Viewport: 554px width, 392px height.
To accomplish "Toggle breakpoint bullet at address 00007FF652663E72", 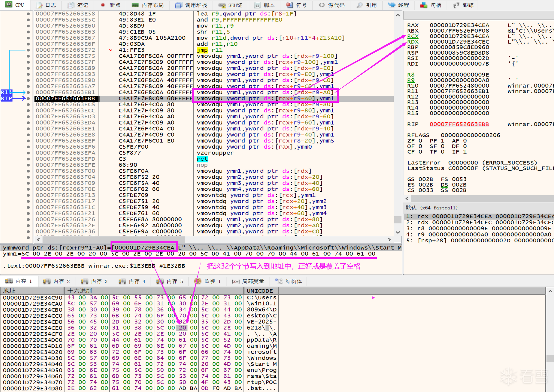I will click(x=28, y=50).
